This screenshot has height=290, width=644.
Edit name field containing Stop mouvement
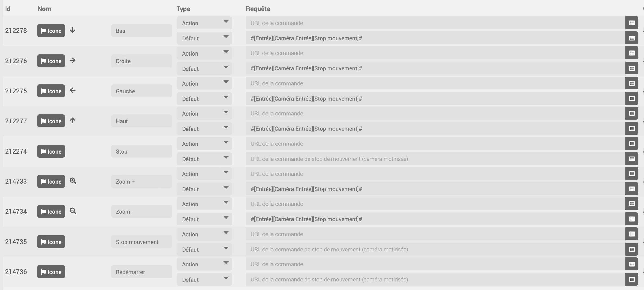[142, 242]
